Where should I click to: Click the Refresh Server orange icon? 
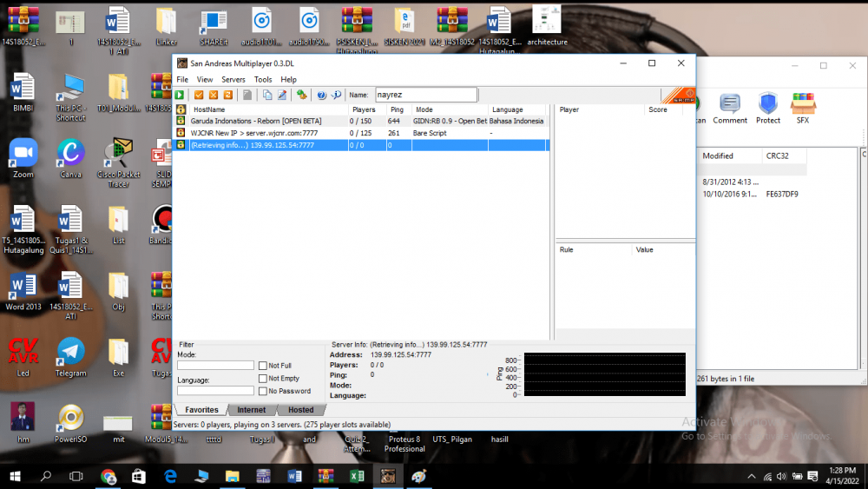(x=227, y=95)
